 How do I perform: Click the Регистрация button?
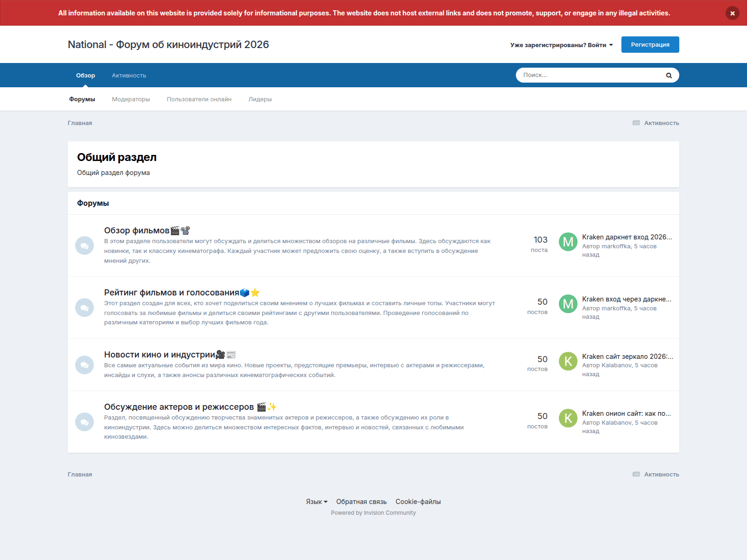click(650, 45)
